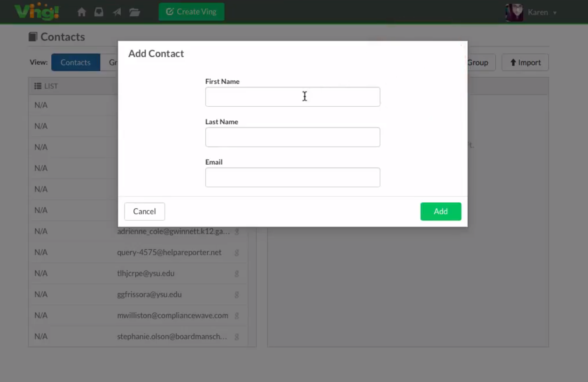Click icon beside query-4575@helpareporter.net
The image size is (588, 382).
tap(236, 253)
